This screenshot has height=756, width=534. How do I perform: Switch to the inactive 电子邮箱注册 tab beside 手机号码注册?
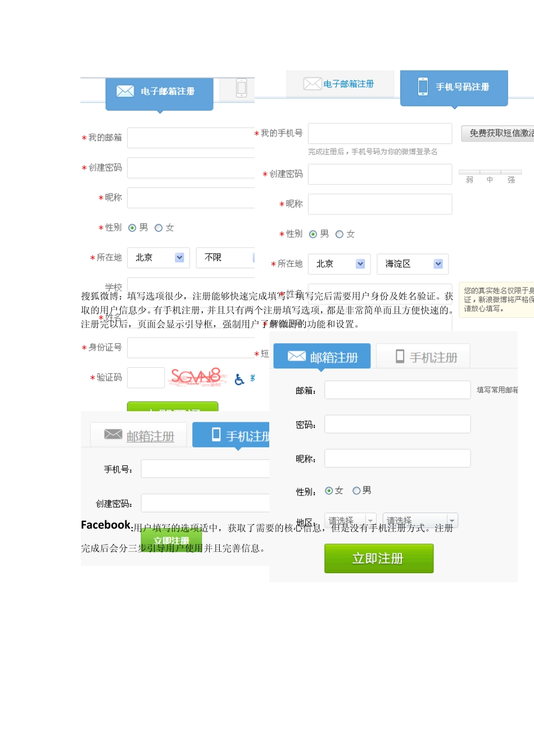(x=339, y=84)
